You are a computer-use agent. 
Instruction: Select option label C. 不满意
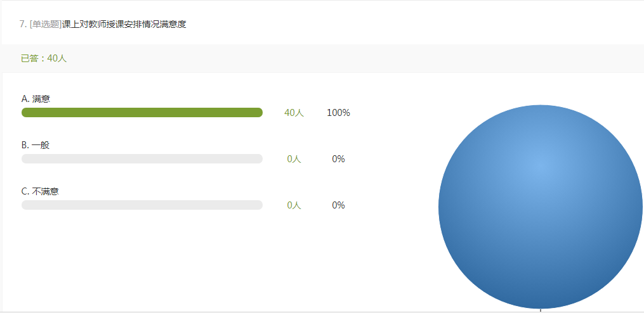pos(40,191)
